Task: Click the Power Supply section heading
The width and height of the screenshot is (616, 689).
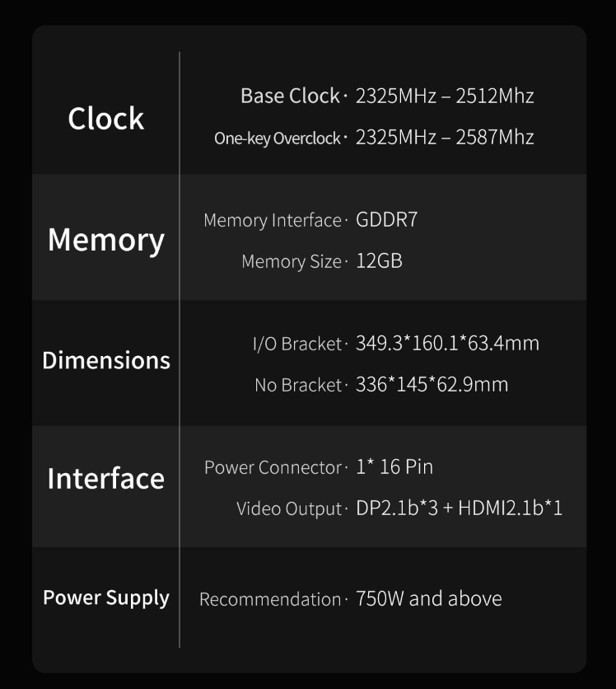Action: pos(106,598)
